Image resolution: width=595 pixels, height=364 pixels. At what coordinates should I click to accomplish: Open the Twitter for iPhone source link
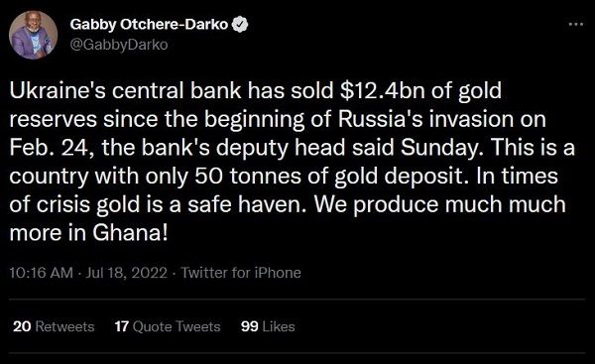tap(241, 273)
